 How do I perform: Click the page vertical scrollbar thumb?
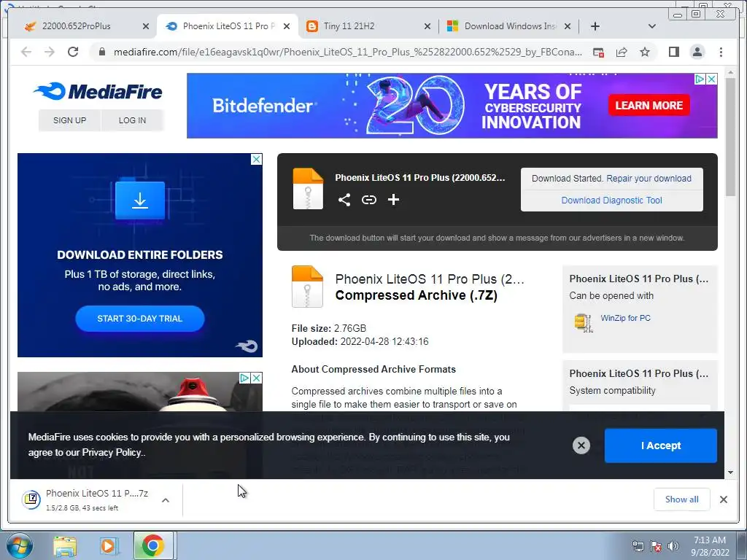point(731,136)
